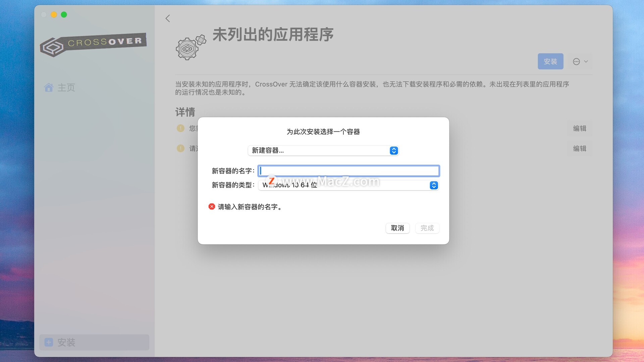This screenshot has width=644, height=362.
Task: Click the 请输入新容器的名字 error message
Action: click(x=250, y=207)
